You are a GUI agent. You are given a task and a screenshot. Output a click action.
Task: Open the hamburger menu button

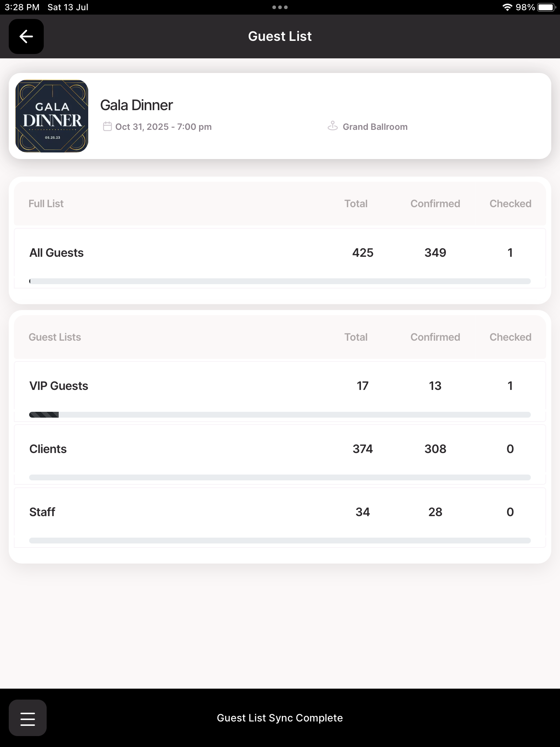(28, 718)
